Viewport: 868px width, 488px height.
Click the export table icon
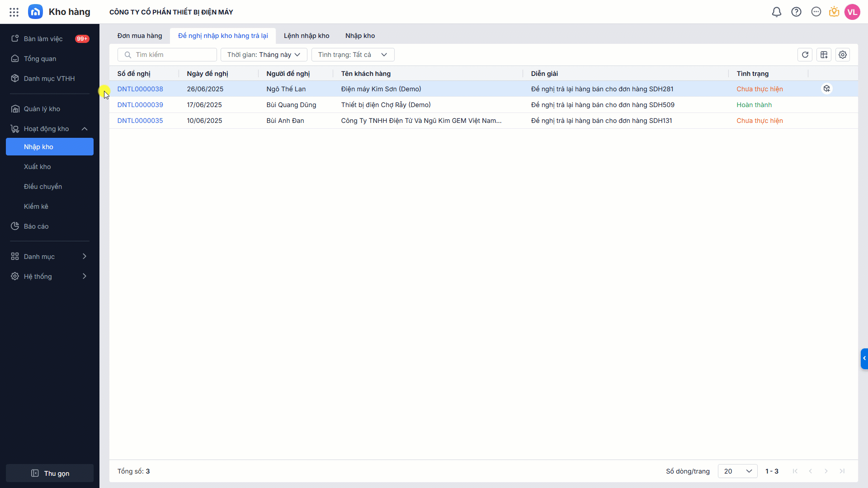click(x=824, y=55)
